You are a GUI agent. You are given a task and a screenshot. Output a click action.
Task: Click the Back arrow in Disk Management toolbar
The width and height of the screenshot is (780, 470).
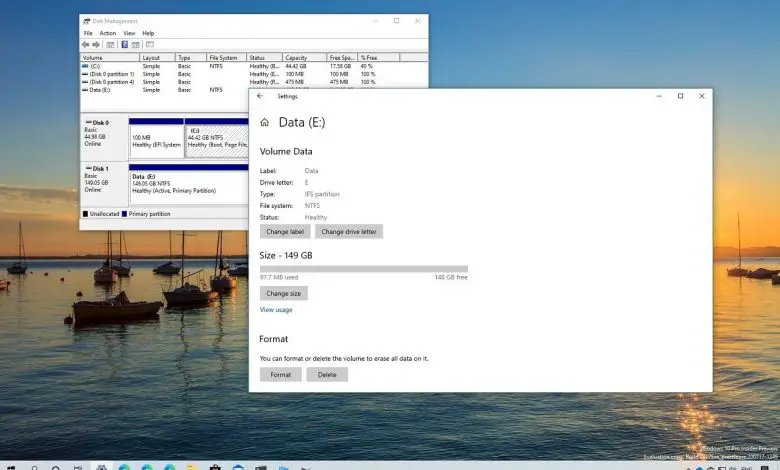pos(86,45)
